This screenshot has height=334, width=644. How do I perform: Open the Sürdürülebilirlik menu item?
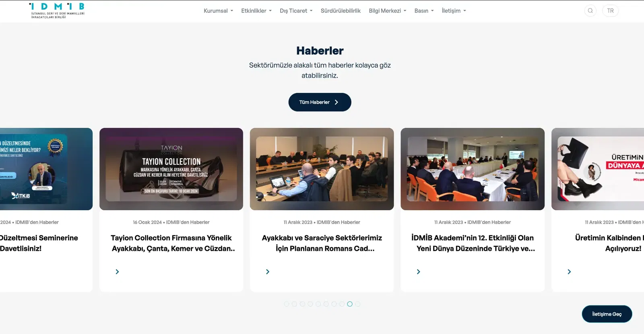tap(341, 11)
